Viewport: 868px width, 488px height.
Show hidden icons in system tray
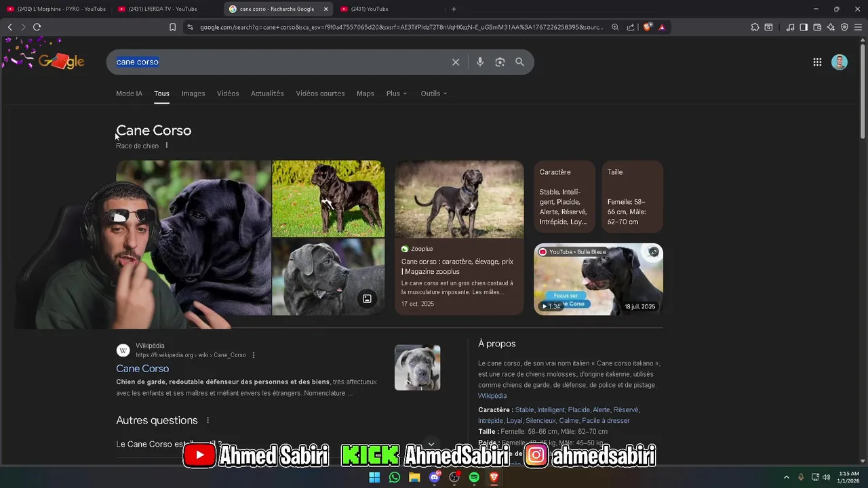787,477
